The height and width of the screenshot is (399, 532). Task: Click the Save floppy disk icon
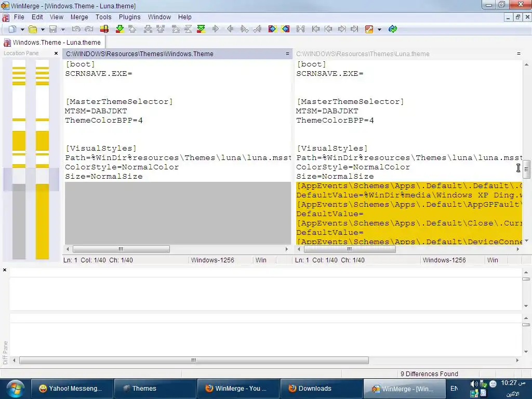tap(53, 29)
